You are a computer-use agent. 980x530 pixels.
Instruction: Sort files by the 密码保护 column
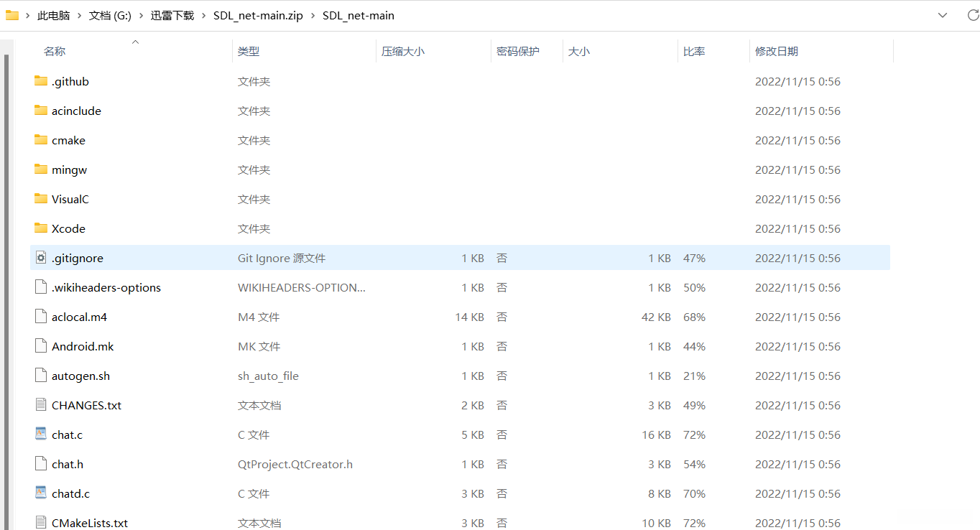tap(518, 51)
